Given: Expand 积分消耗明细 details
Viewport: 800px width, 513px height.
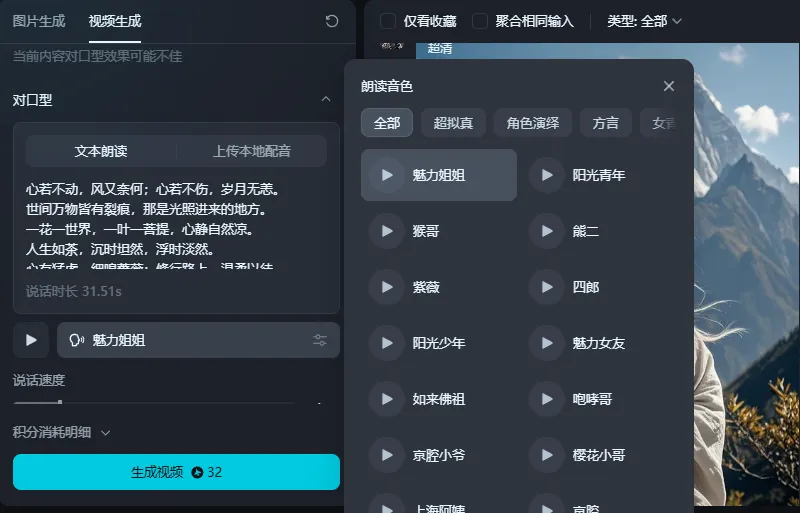Looking at the screenshot, I should pos(61,432).
